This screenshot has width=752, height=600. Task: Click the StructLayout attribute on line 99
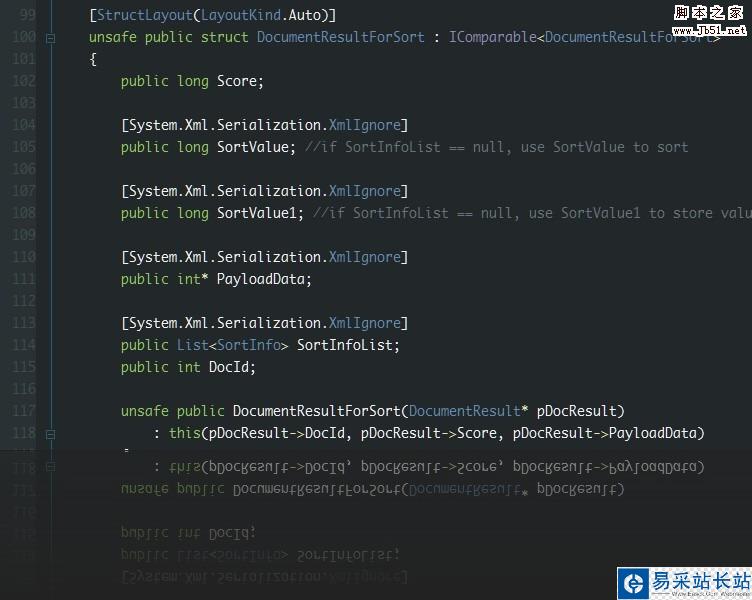(x=145, y=16)
